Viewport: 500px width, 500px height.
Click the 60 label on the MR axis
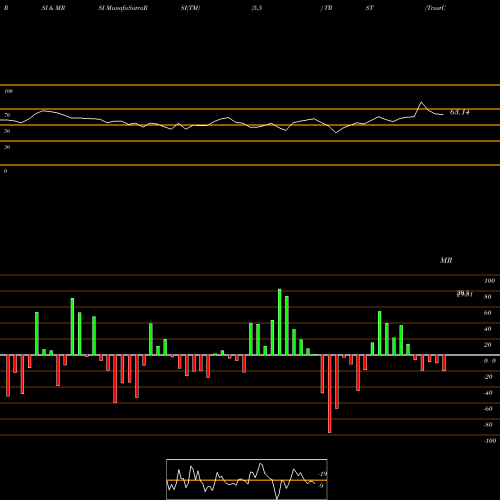[x=488, y=313]
